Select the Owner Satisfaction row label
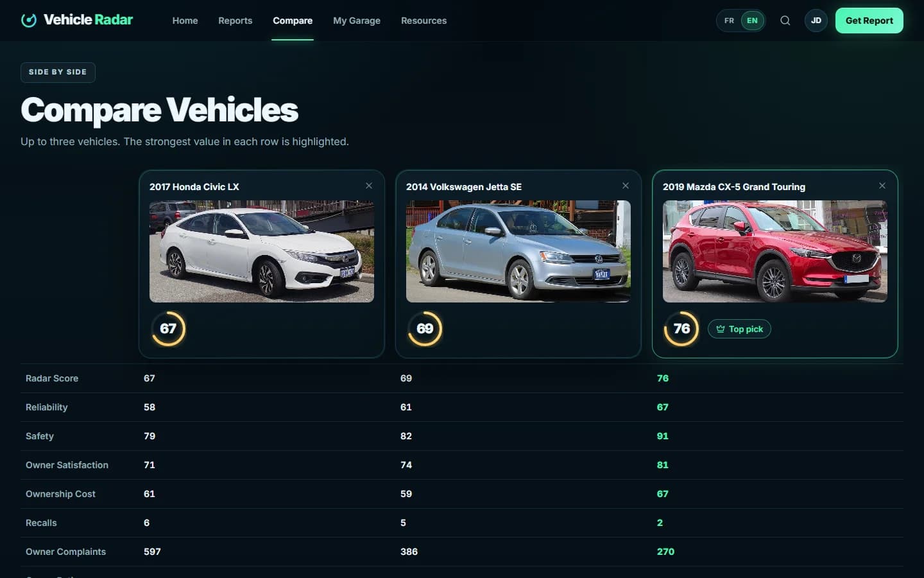The height and width of the screenshot is (578, 924). [67, 465]
